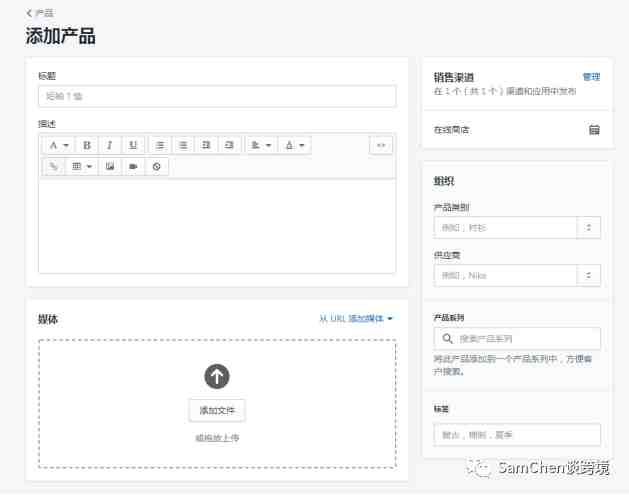Click into the 标题 title input field
The image size is (629, 495).
(x=217, y=96)
